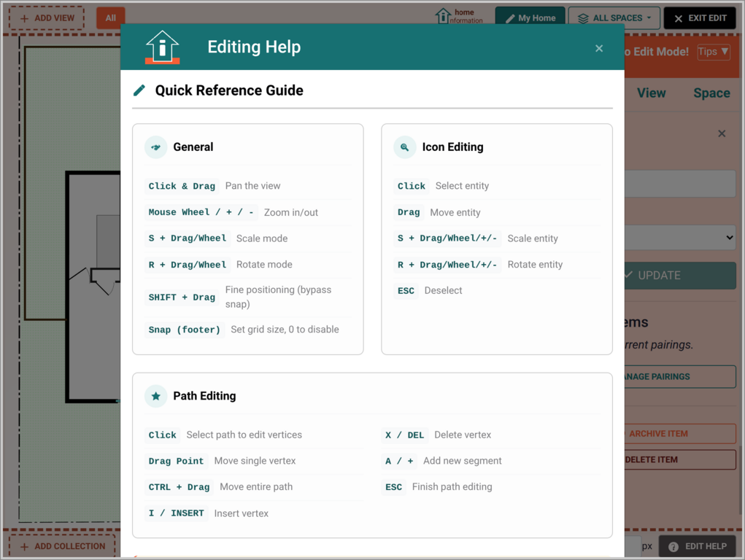This screenshot has height=560, width=745.
Task: Click the 'R + Drag/Wheel' Rotate mode shortcut
Action: point(188,265)
